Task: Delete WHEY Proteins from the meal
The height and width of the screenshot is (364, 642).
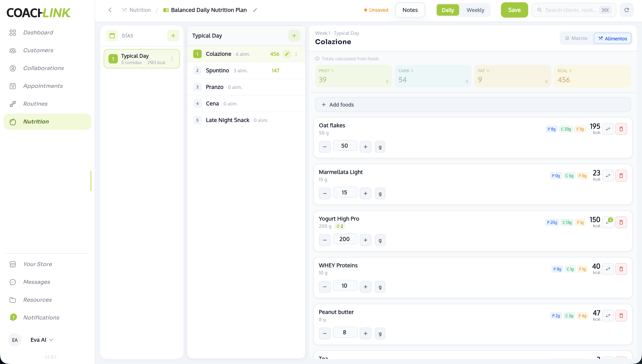Action: click(621, 269)
